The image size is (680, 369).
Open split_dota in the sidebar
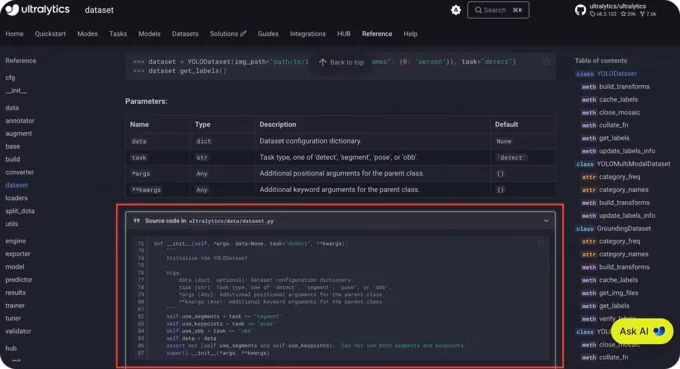[20, 211]
